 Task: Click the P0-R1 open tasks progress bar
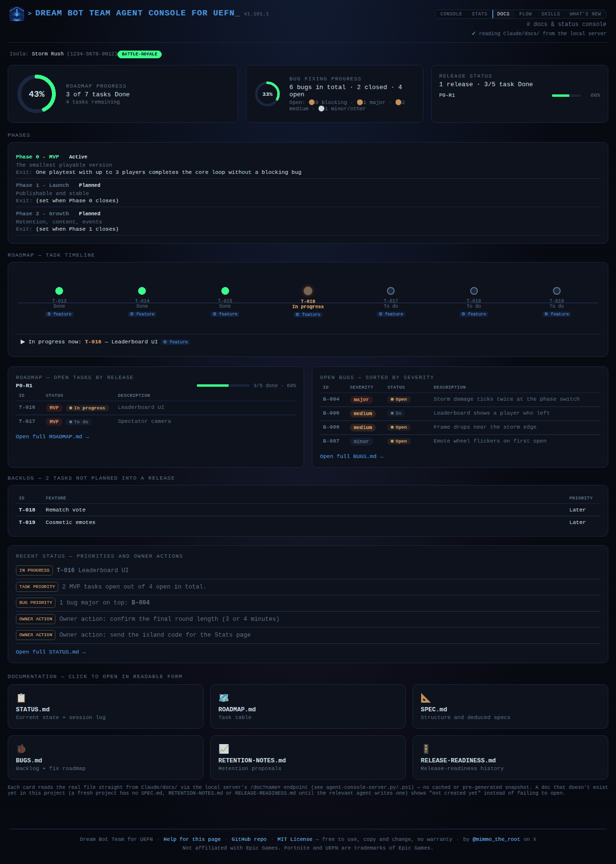click(223, 386)
